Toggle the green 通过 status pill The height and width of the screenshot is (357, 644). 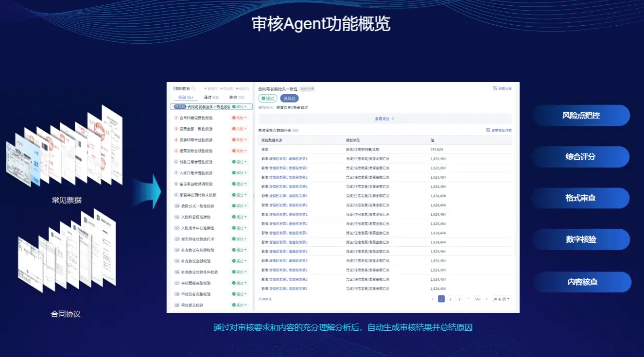pyautogui.click(x=268, y=98)
